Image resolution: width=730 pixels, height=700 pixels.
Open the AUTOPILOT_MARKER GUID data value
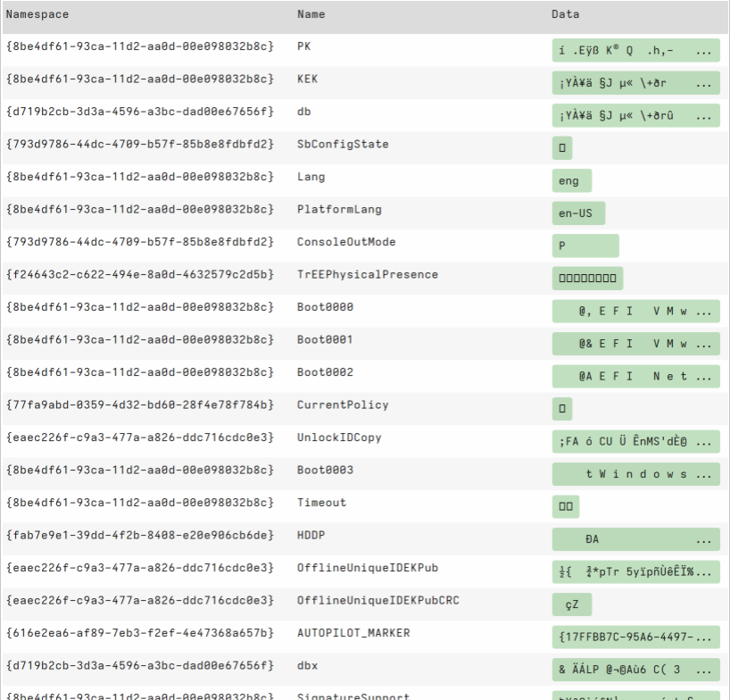click(x=635, y=637)
